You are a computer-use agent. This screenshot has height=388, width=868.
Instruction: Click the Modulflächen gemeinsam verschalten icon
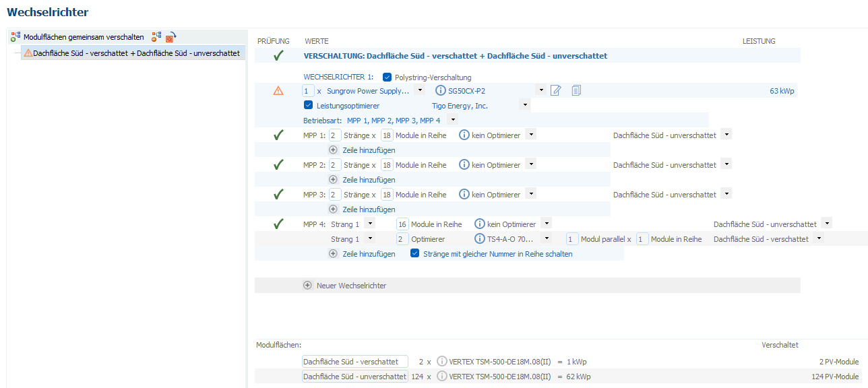tap(15, 37)
